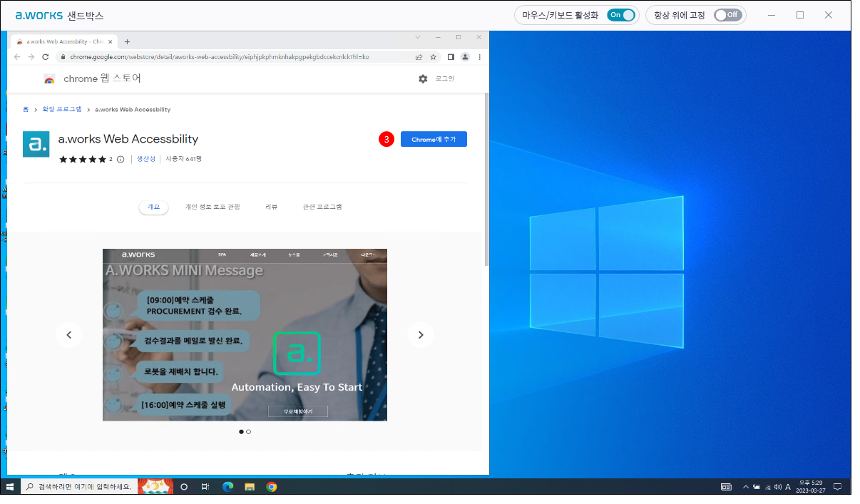This screenshot has width=860, height=504.
Task: Go forward in Chrome browser
Action: (31, 56)
